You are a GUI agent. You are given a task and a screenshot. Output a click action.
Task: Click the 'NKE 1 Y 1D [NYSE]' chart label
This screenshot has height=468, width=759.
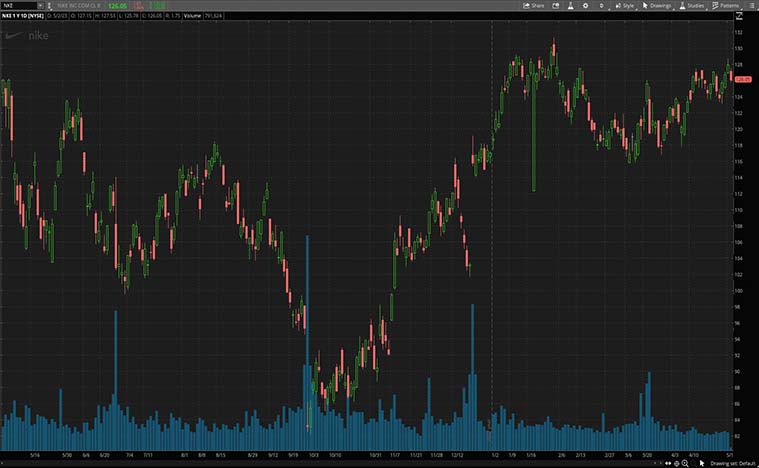pyautogui.click(x=23, y=15)
